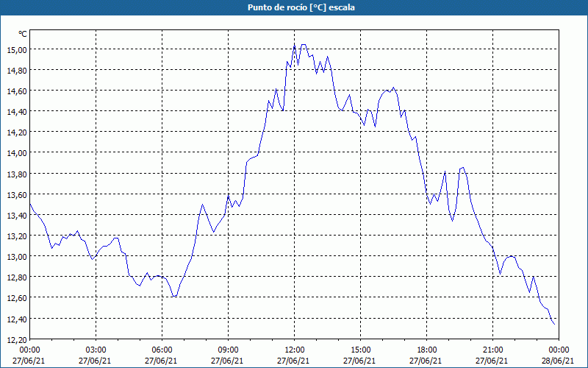Viewport: 588px width, 368px height.
Task: Select the 14,80 y-axis label
Action: [x=17, y=70]
